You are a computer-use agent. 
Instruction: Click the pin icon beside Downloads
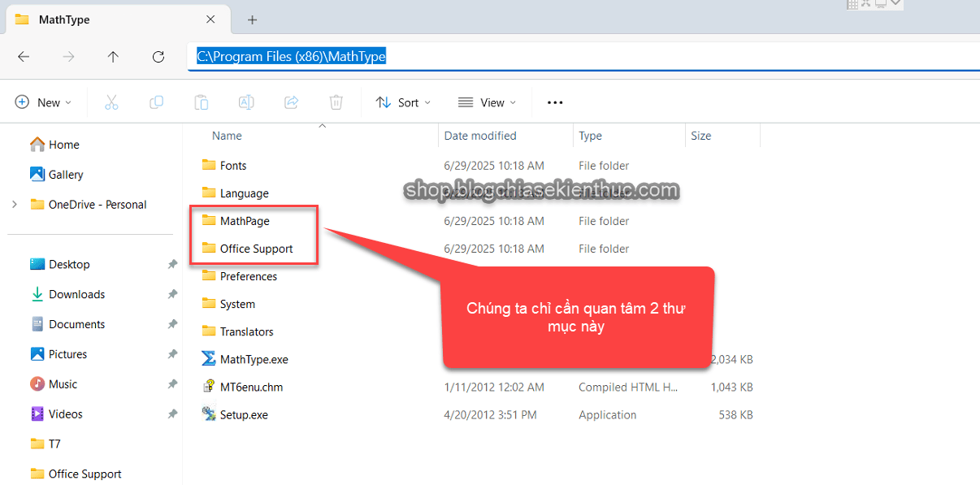(x=172, y=295)
